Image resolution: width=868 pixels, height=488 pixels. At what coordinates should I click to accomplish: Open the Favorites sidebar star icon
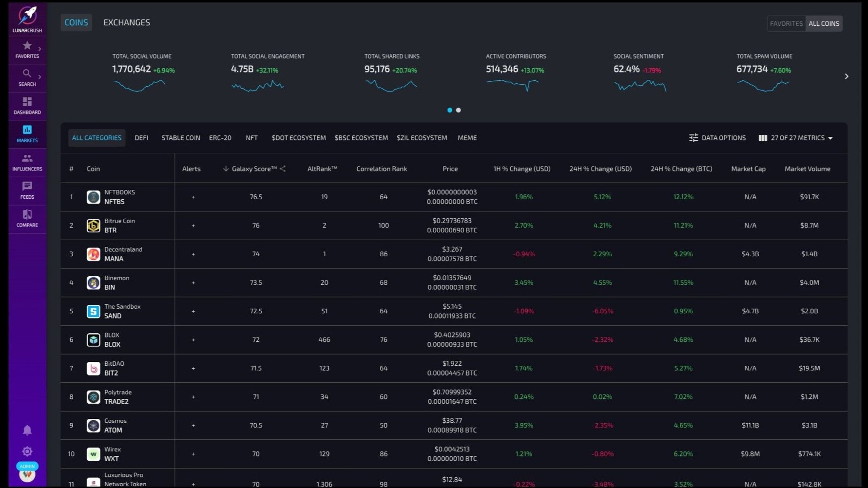click(27, 46)
